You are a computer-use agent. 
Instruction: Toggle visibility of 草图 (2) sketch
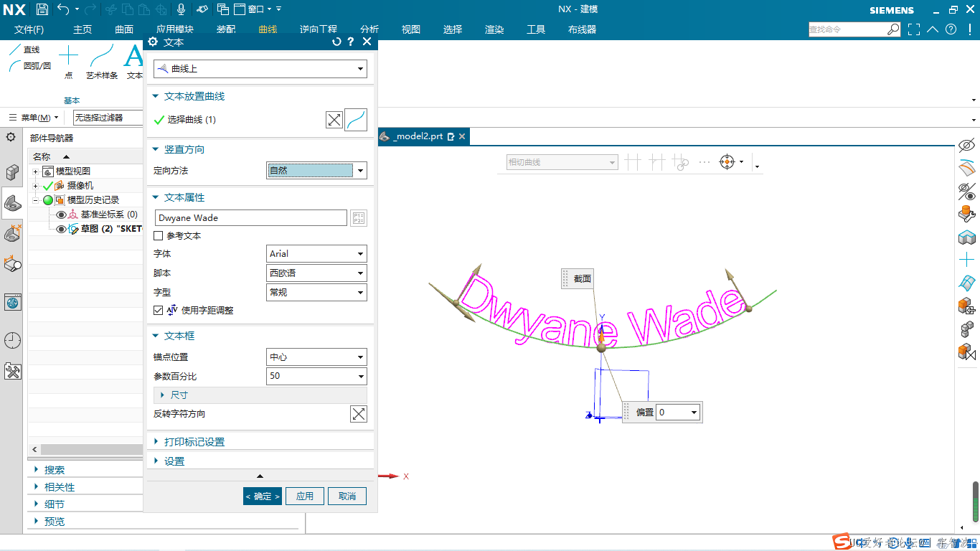(x=61, y=229)
